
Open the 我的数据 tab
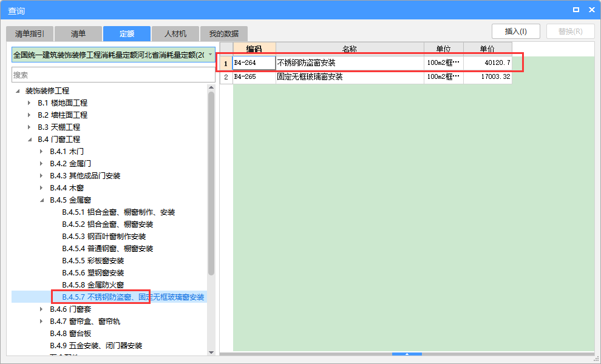click(223, 33)
